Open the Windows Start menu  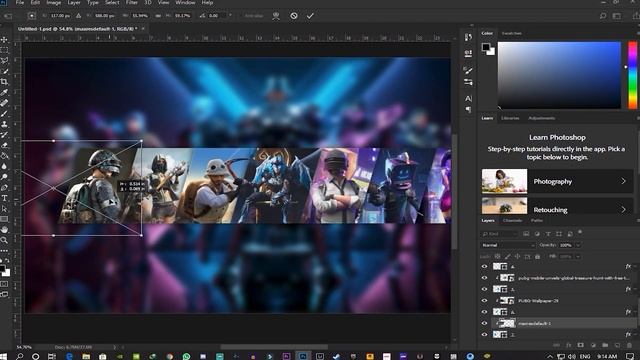(x=4, y=356)
